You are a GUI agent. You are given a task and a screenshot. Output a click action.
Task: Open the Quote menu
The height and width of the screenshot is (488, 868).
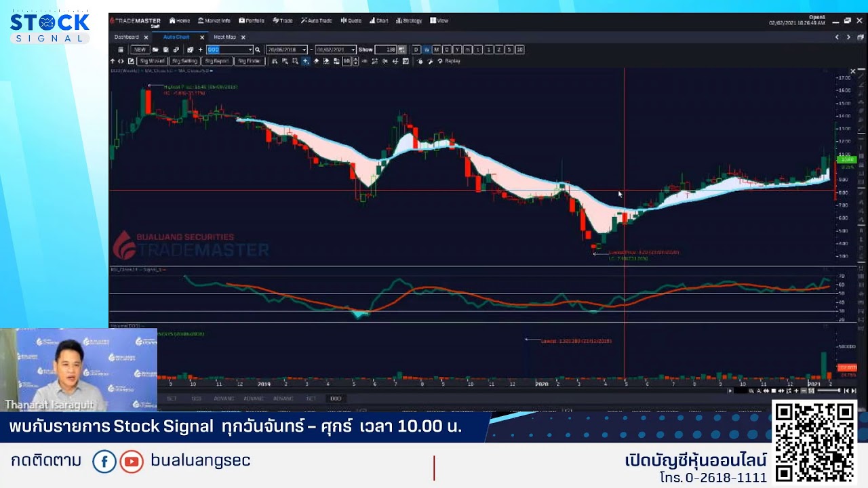click(351, 20)
